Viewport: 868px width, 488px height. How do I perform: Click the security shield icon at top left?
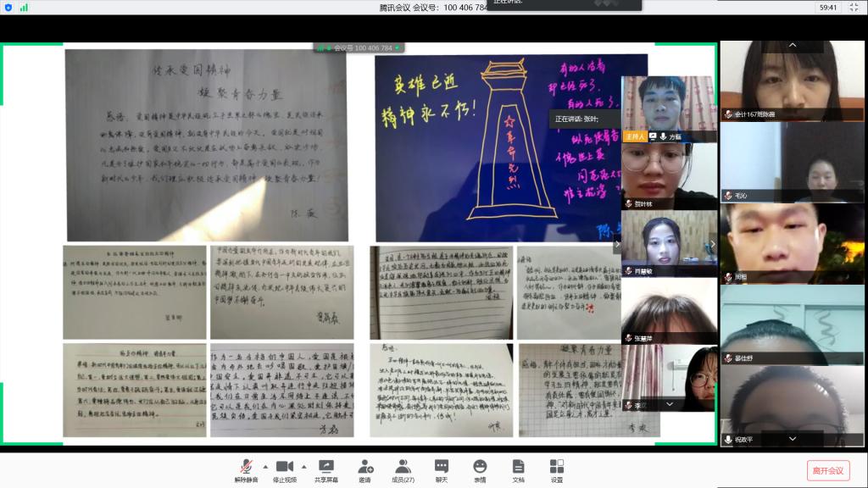pyautogui.click(x=8, y=8)
